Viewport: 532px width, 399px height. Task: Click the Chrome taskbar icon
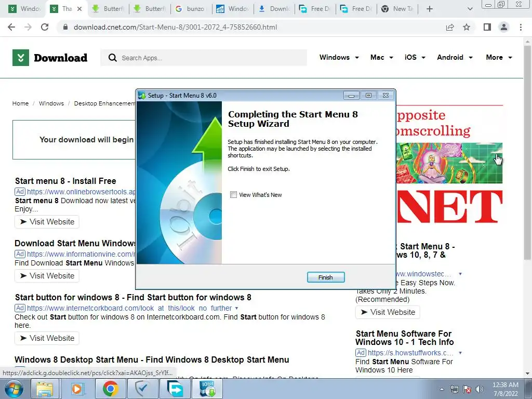[x=110, y=389]
